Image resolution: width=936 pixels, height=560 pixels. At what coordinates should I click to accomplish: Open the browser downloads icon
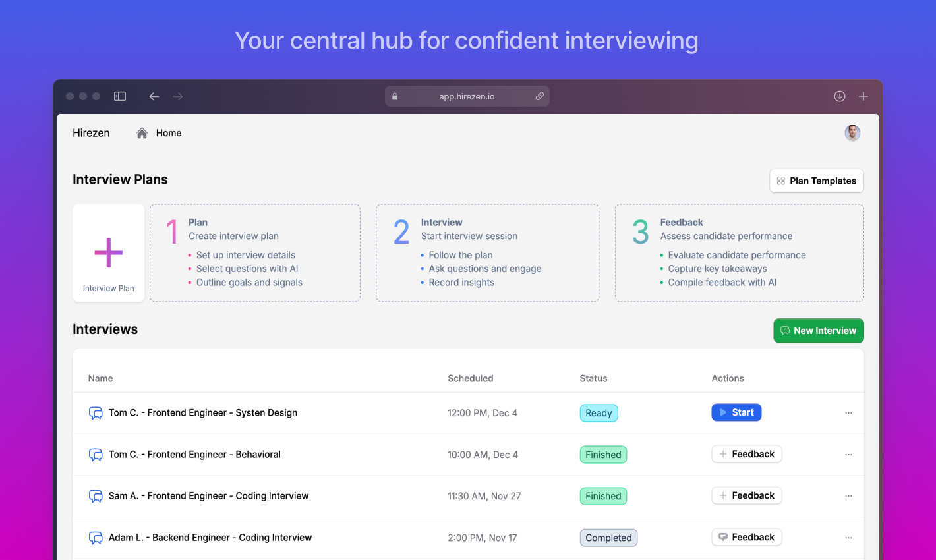(840, 96)
